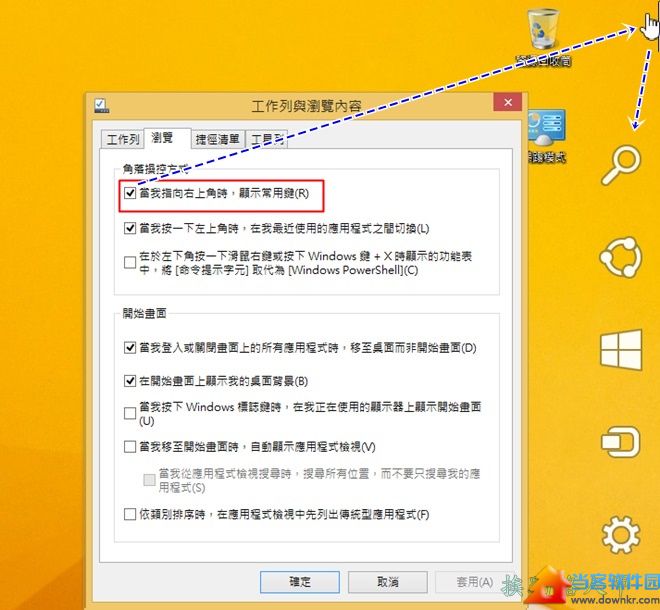The image size is (660, 610).
Task: Switch to the 工具列 tab
Action: 267,139
